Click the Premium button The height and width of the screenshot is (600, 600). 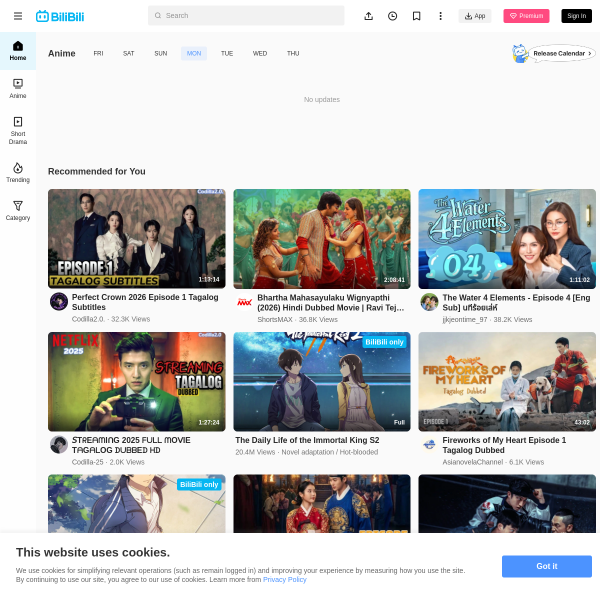(x=526, y=16)
